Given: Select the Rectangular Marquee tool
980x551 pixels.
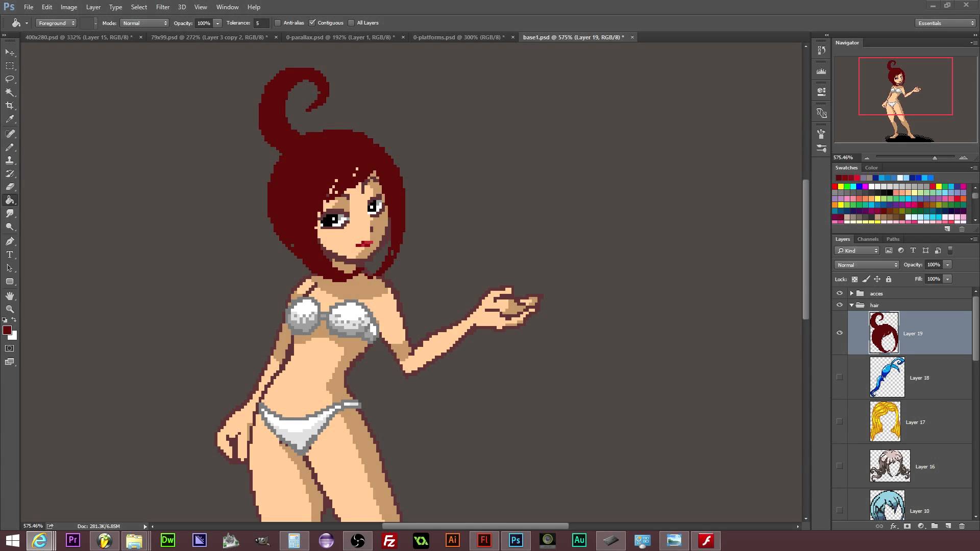Looking at the screenshot, I should click(x=10, y=65).
